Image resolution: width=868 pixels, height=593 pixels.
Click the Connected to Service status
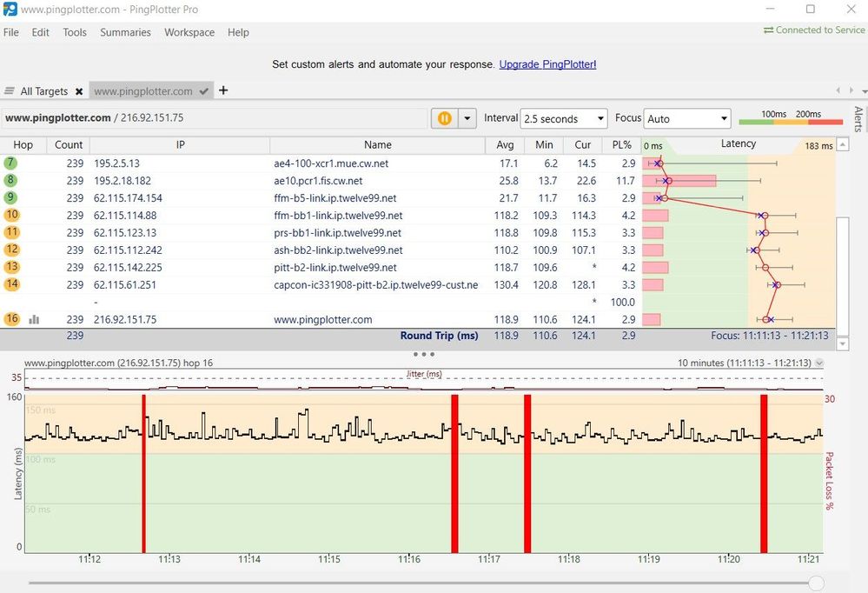click(x=813, y=30)
